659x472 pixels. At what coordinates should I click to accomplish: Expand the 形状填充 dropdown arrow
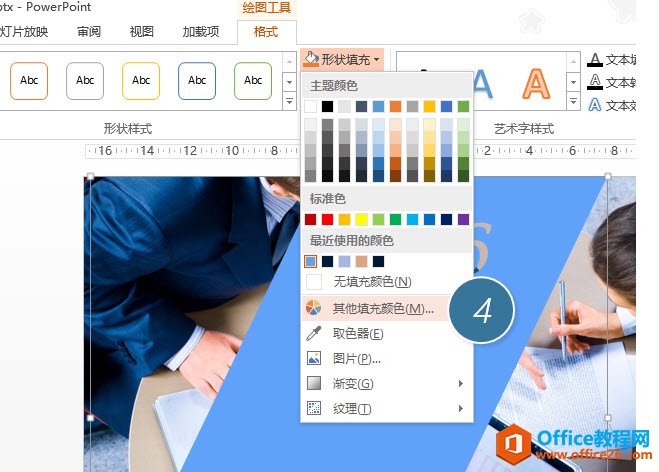pyautogui.click(x=376, y=59)
